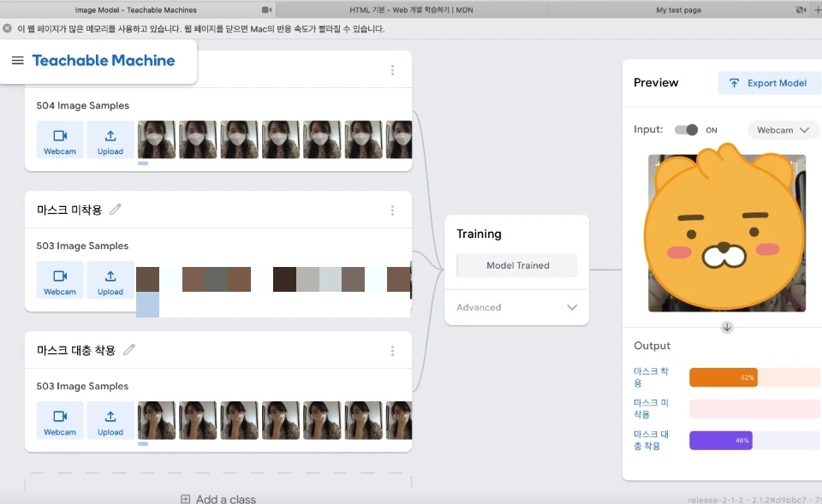This screenshot has height=504, width=822.
Task: Click the sample scrollbar under top class thumbnails
Action: point(143,163)
